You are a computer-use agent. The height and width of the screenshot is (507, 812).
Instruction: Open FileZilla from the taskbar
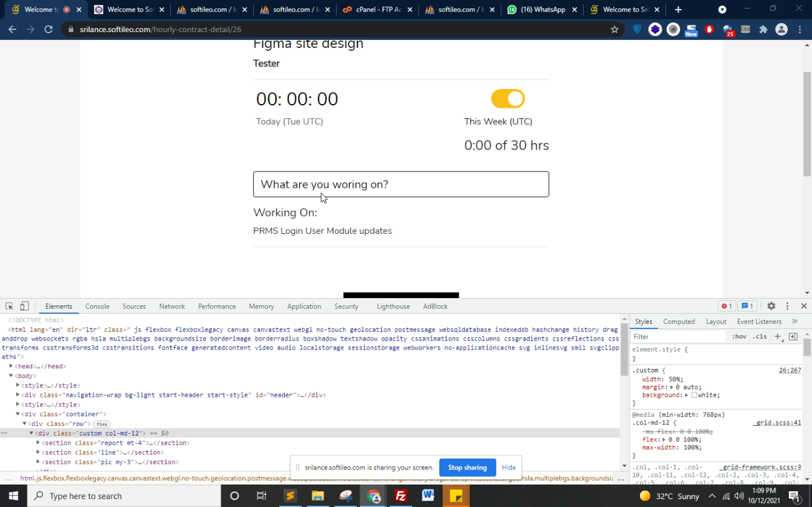(x=401, y=496)
